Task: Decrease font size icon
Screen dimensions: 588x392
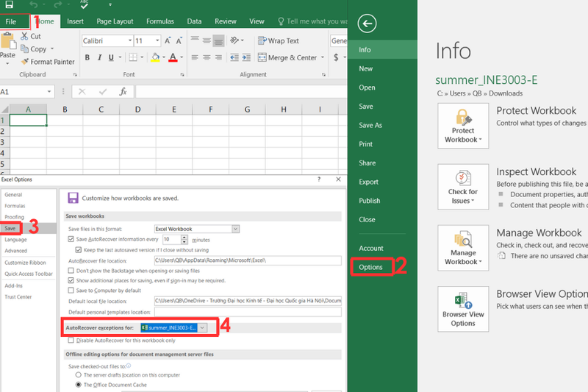Action: point(179,40)
